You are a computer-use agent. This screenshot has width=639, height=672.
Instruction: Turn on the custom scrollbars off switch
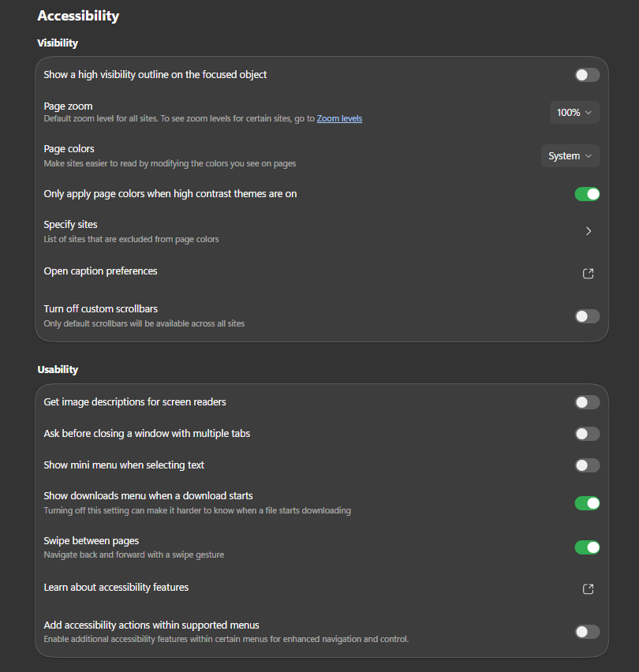coord(587,316)
